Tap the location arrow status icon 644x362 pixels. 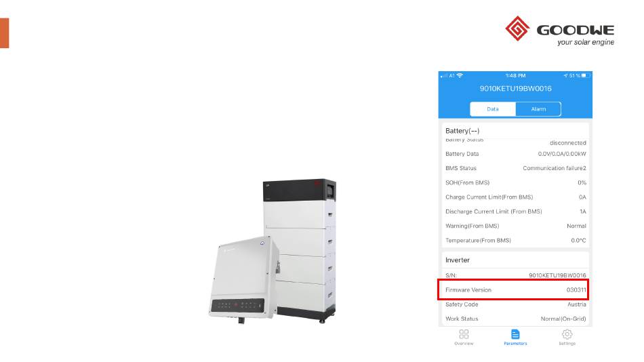tap(565, 76)
